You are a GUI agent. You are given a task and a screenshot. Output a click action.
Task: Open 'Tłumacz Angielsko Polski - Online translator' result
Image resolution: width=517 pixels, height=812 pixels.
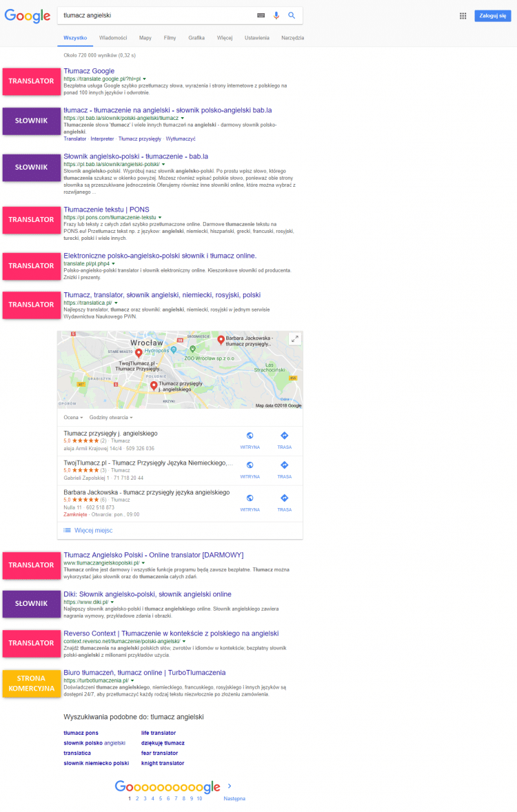153,555
